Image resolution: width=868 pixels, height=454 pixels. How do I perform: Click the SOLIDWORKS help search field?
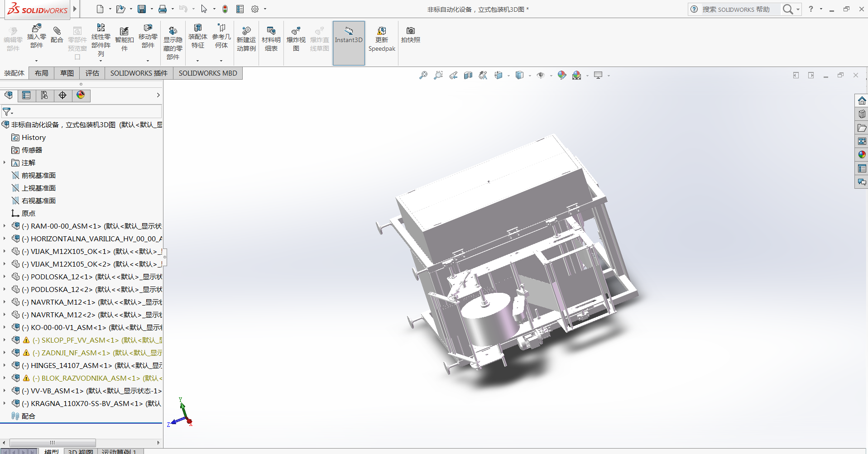(738, 9)
